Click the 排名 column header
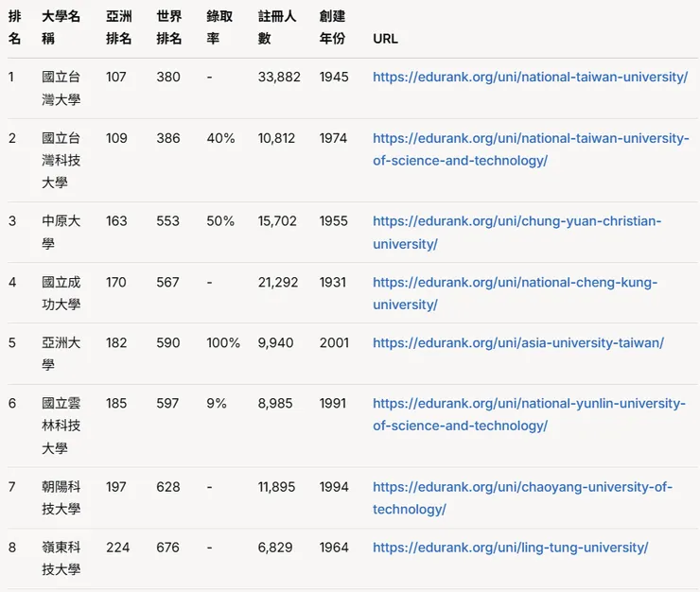Viewport: 700px width, 592px height. (15, 27)
